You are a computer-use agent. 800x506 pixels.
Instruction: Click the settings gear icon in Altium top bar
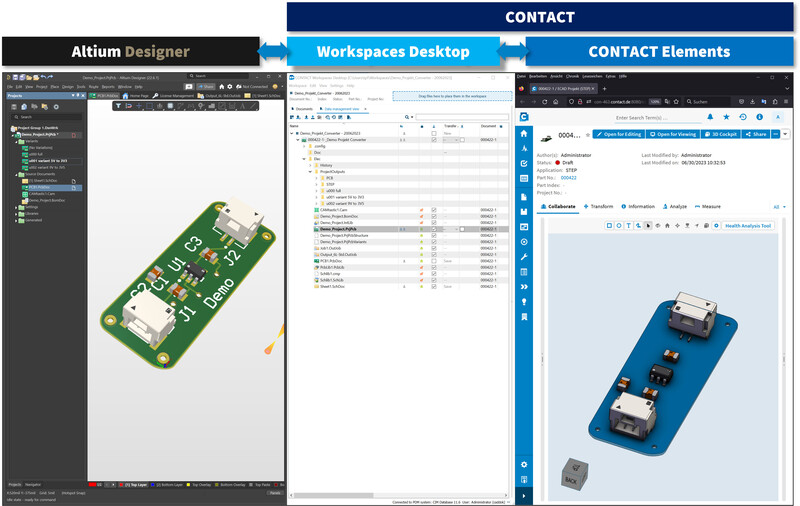tap(230, 87)
